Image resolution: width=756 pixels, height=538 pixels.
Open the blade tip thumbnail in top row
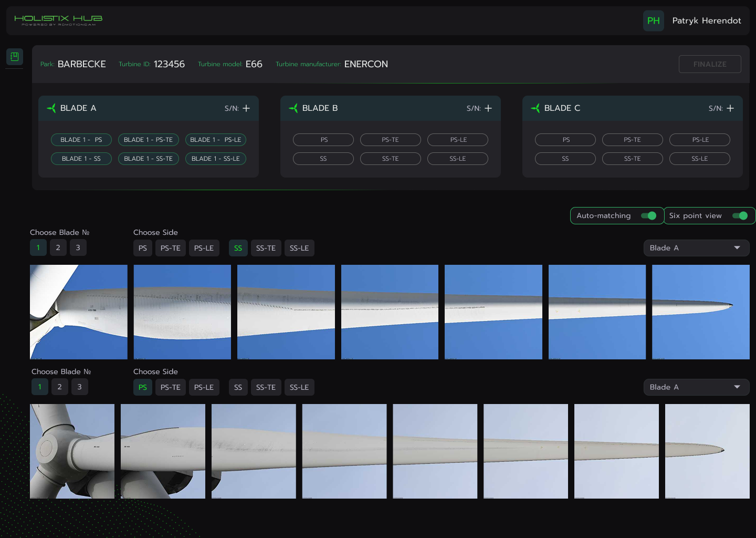point(700,312)
